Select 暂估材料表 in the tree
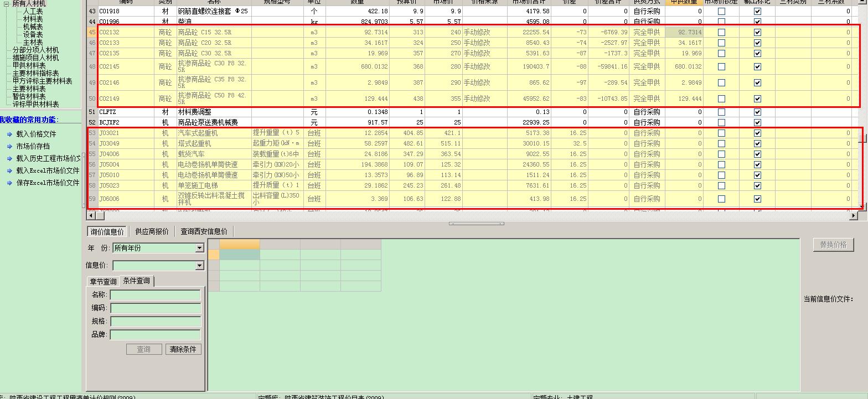The width and height of the screenshot is (868, 399). 29,96
